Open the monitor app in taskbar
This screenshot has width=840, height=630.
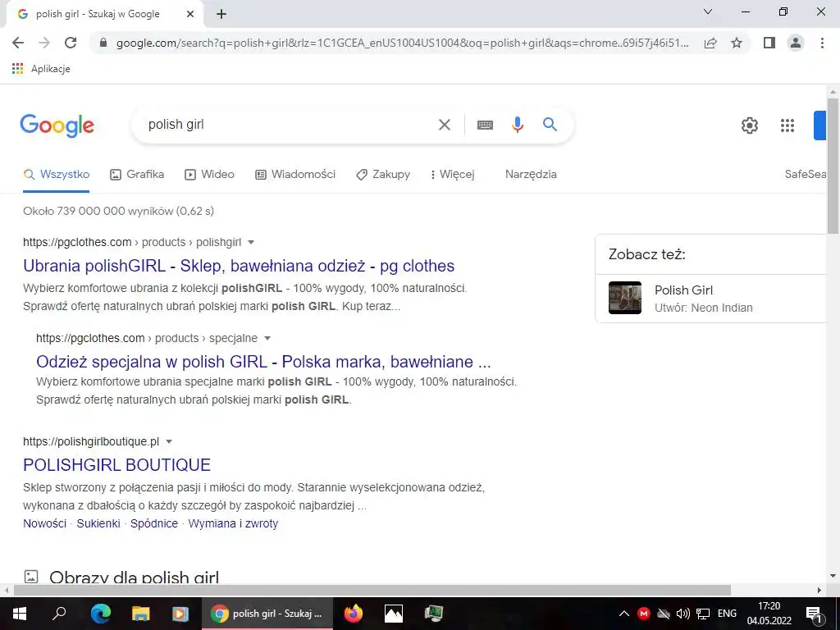pyautogui.click(x=433, y=614)
